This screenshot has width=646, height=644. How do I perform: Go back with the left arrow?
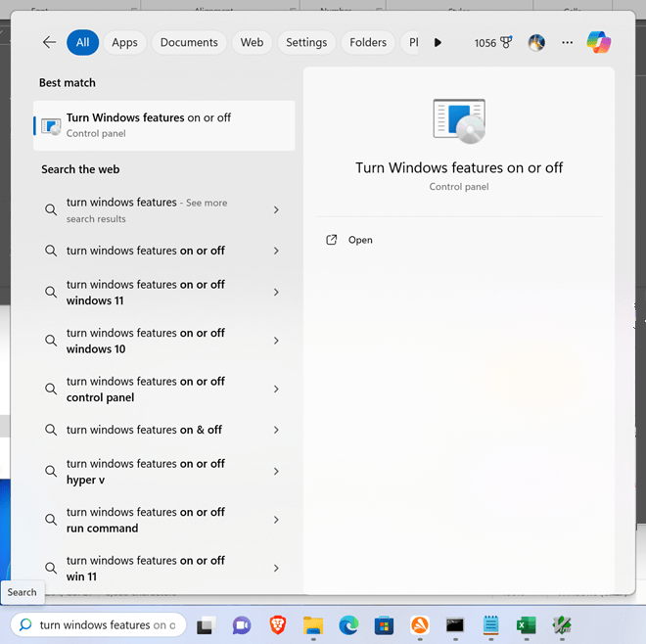(x=49, y=42)
